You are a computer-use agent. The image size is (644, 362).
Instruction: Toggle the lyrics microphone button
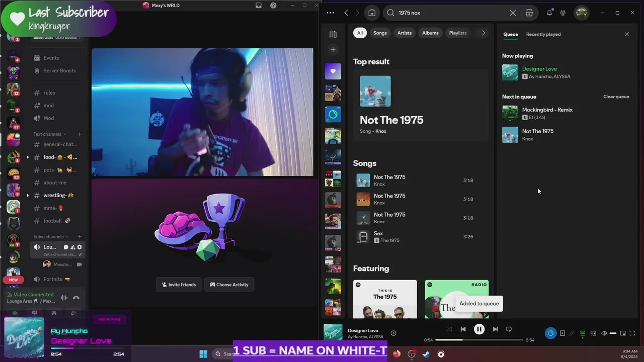pyautogui.click(x=572, y=333)
